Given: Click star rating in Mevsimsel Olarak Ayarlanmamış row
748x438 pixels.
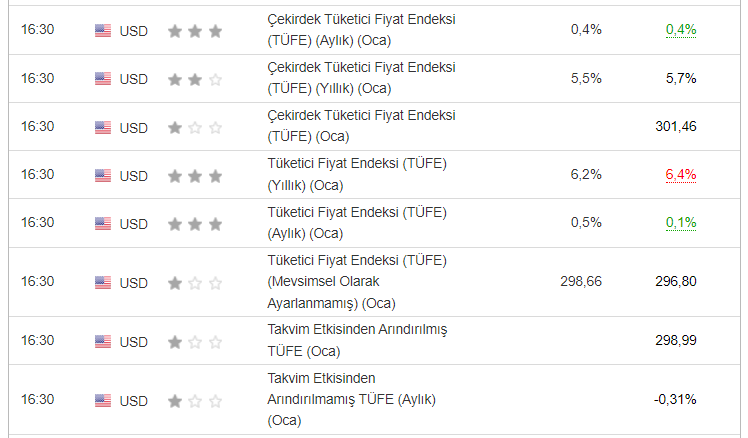Looking at the screenshot, I should click(x=195, y=283).
